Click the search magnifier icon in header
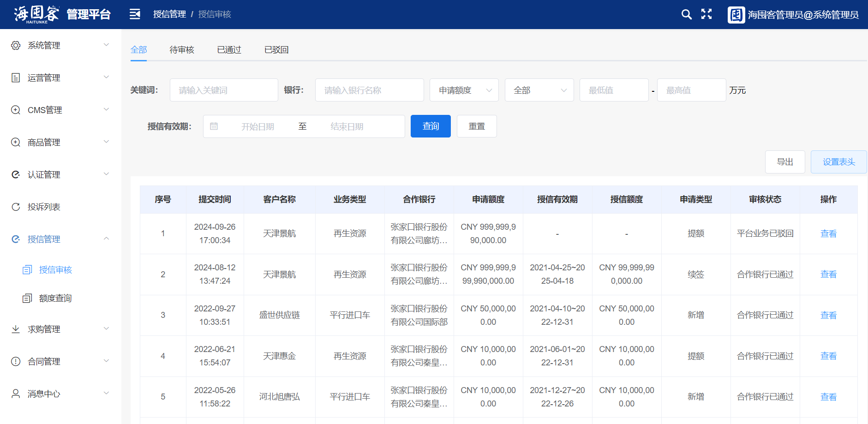Screen dimensions: 868x424 click(686, 14)
